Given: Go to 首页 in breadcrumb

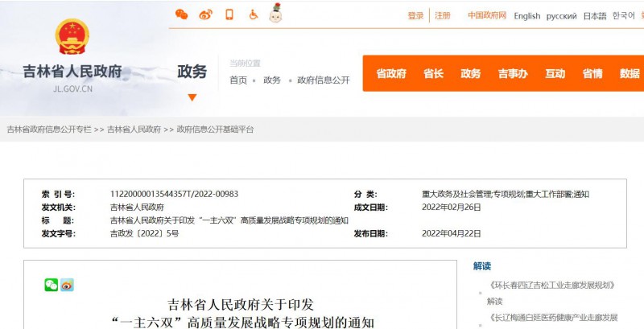Looking at the screenshot, I should point(238,80).
